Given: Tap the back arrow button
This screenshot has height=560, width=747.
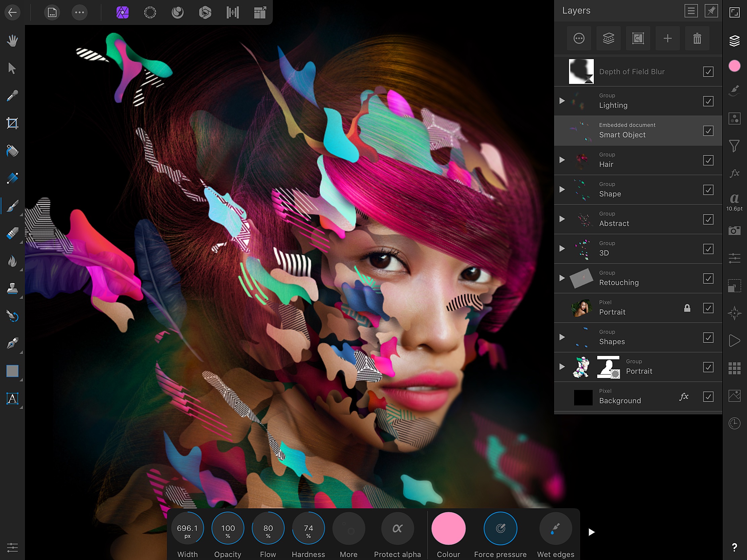Looking at the screenshot, I should tap(12, 13).
